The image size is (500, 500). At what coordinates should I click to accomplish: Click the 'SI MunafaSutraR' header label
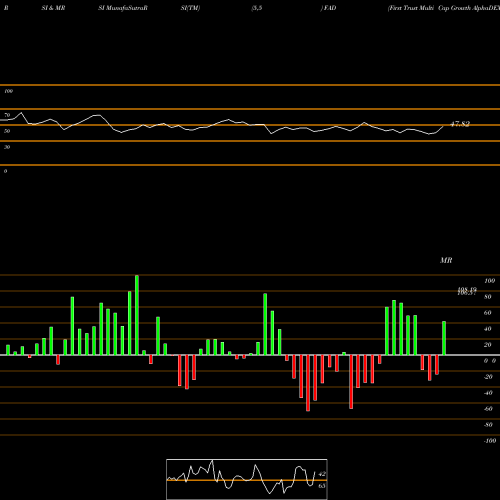[x=123, y=8]
